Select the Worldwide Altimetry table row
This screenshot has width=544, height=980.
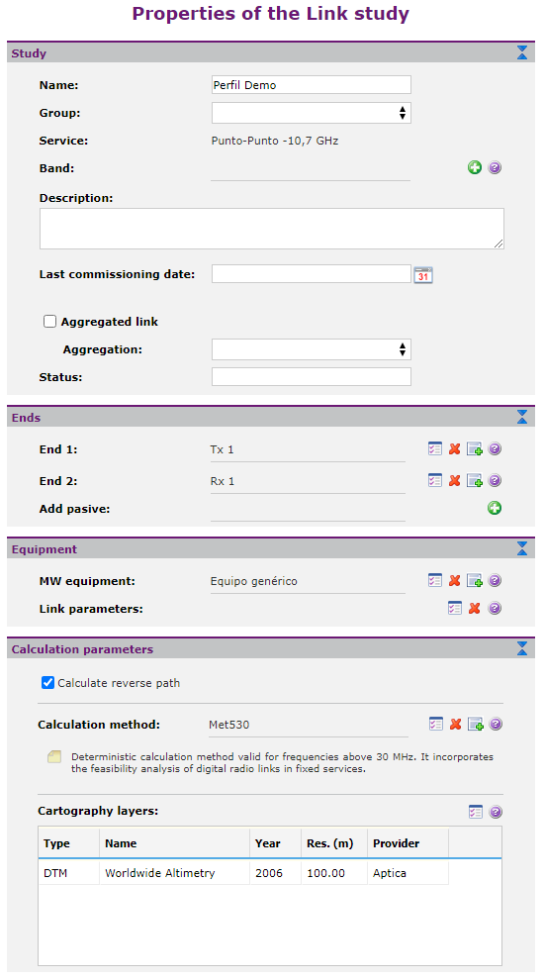[243, 873]
